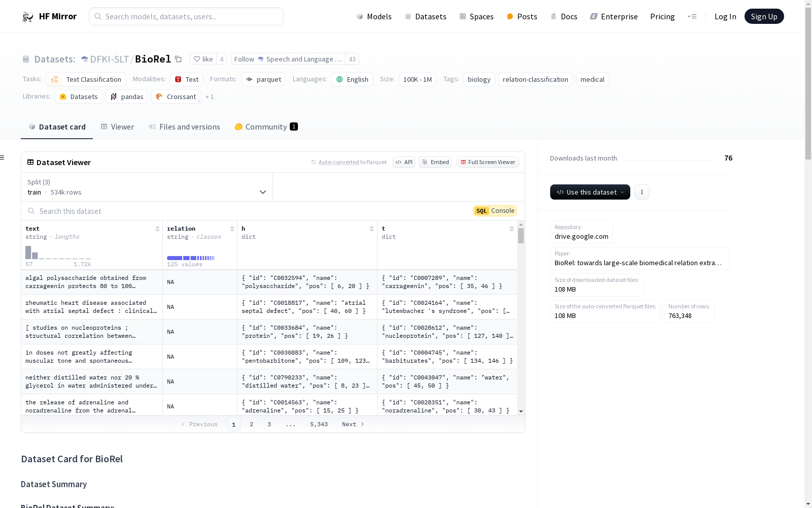Select the English language tag
Image resolution: width=812 pixels, height=508 pixels.
[352, 79]
